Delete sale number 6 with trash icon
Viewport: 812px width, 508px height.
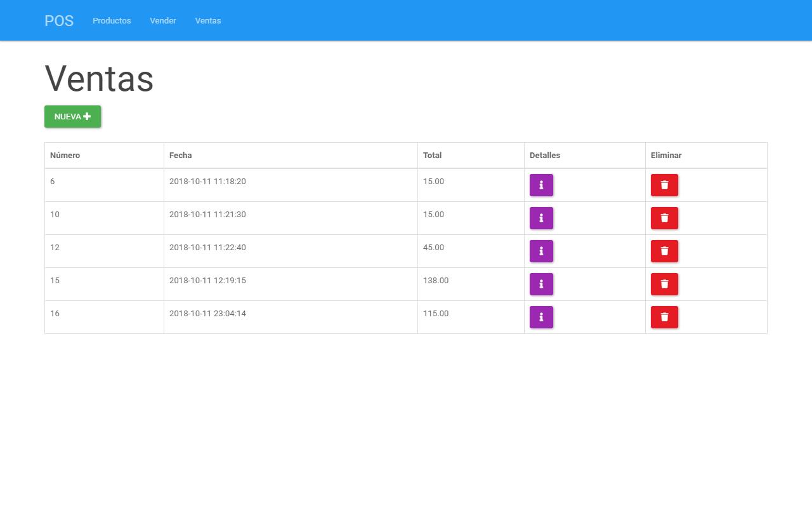pos(664,185)
